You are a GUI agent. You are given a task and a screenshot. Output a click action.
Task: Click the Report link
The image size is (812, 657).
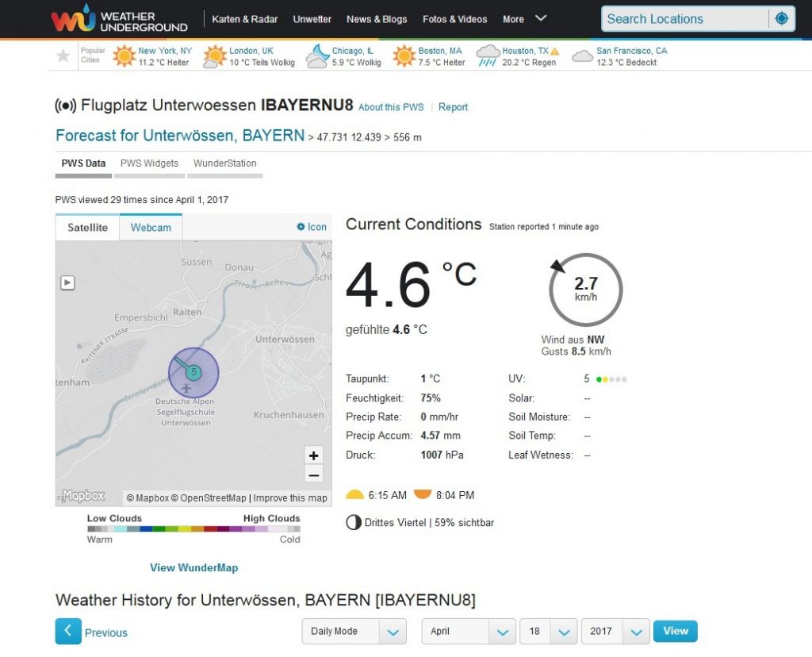(453, 107)
